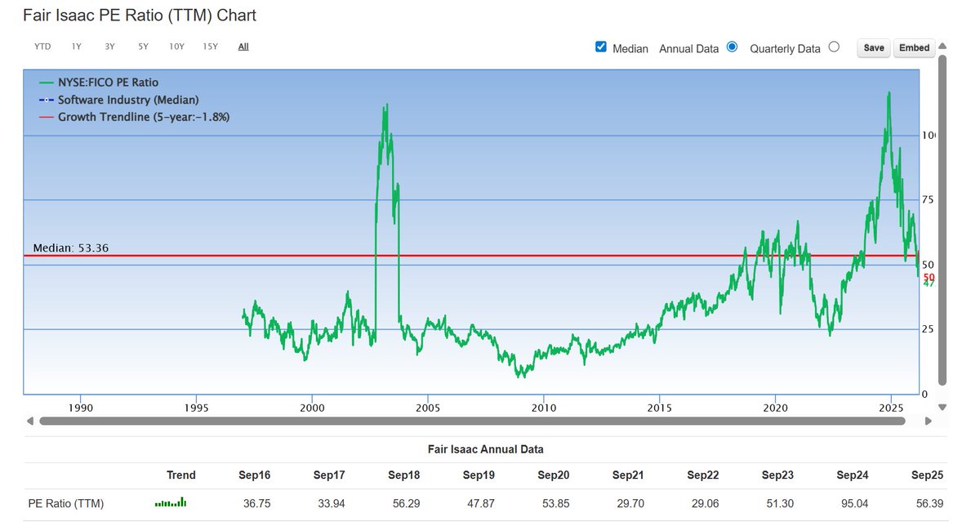The image size is (980, 531).
Task: Select the Quarterly Data radio button
Action: [834, 47]
